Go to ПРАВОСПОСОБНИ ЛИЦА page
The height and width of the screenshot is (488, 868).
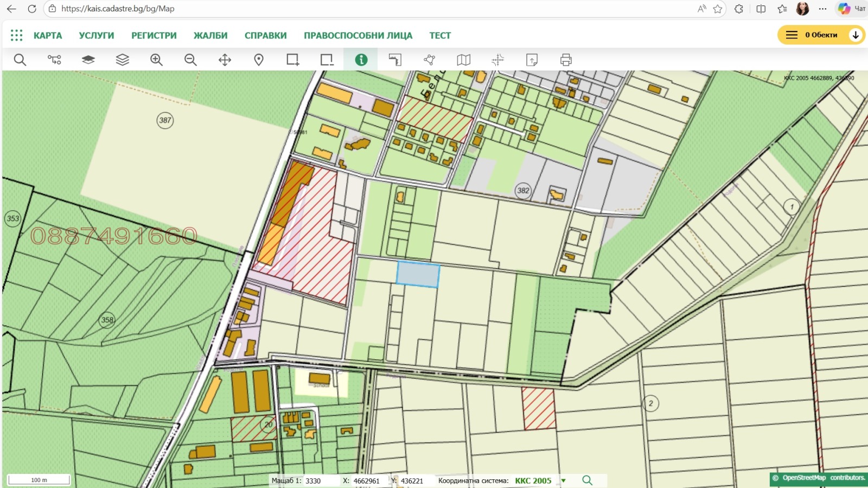[x=358, y=35]
